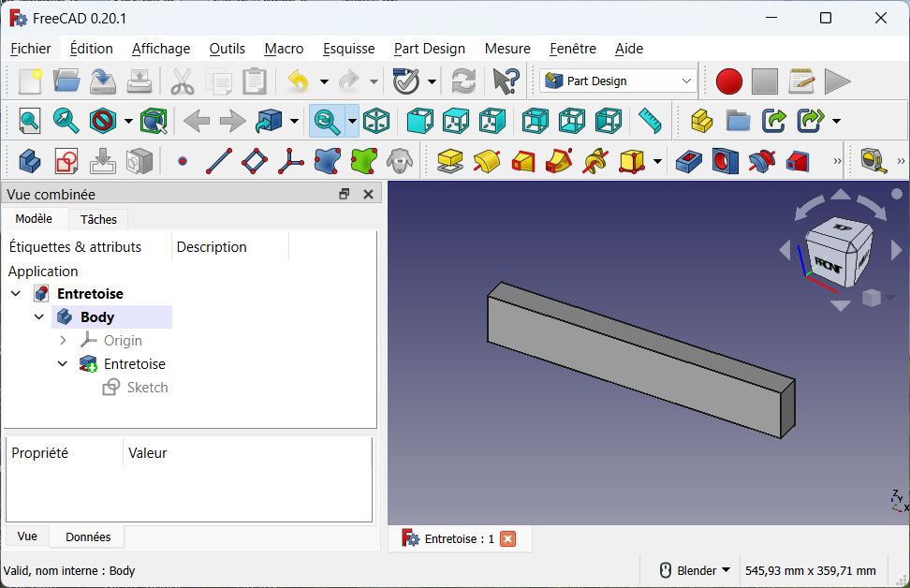Start macro recording with red circle

[728, 81]
